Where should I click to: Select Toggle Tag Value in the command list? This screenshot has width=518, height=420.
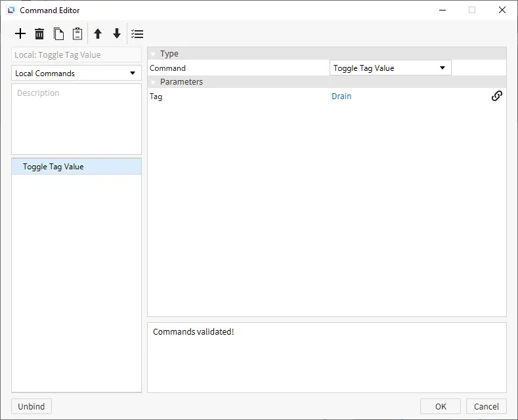(x=53, y=167)
